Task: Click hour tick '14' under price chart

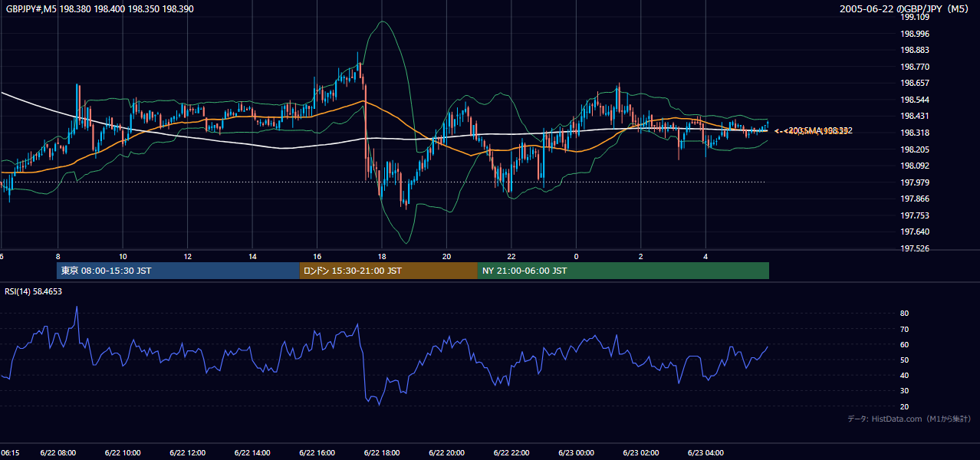Action: click(252, 257)
